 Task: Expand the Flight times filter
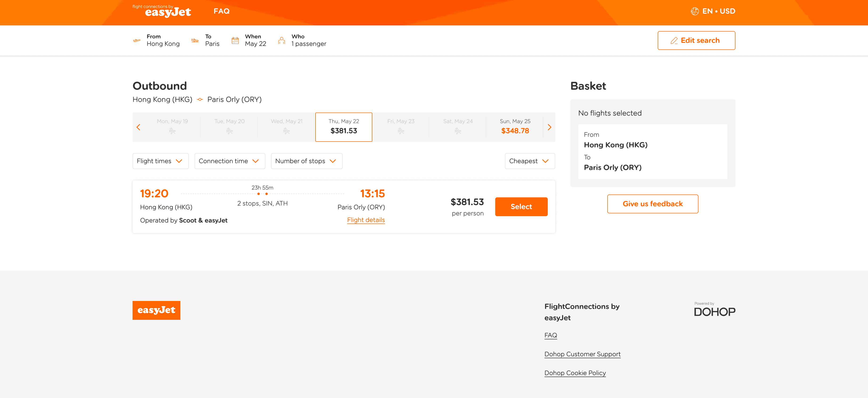click(x=160, y=161)
